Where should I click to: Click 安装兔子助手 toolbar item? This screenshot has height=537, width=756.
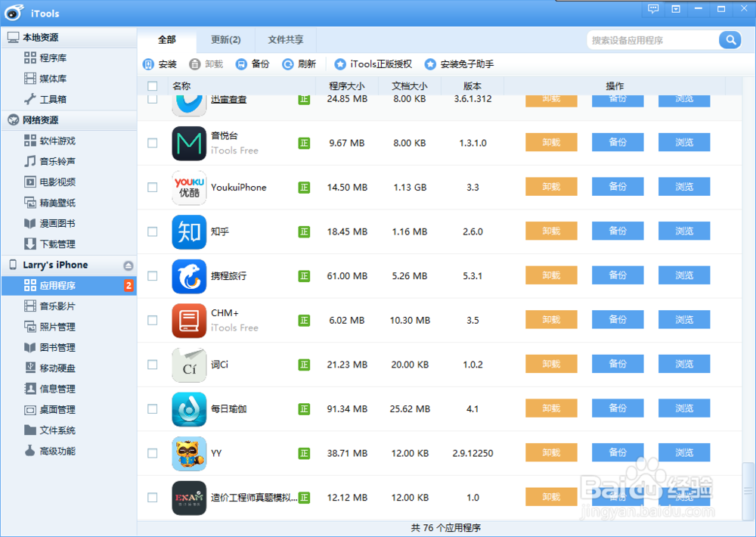(x=459, y=64)
